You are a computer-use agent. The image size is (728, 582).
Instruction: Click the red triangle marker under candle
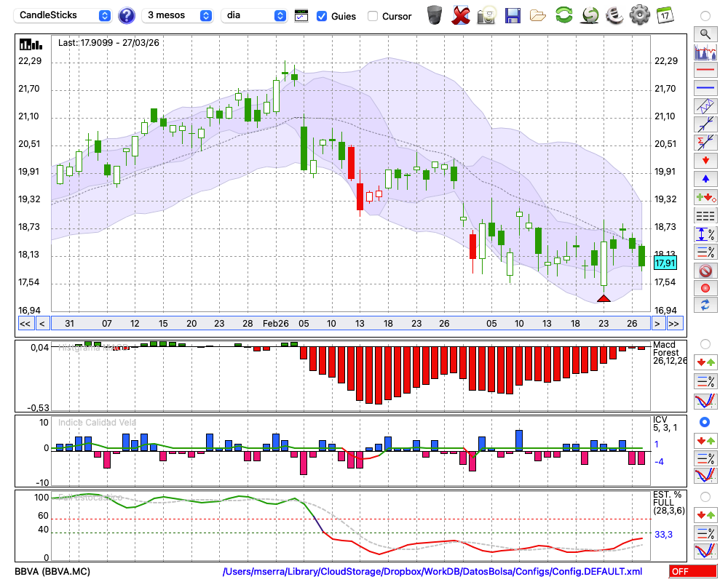click(604, 298)
